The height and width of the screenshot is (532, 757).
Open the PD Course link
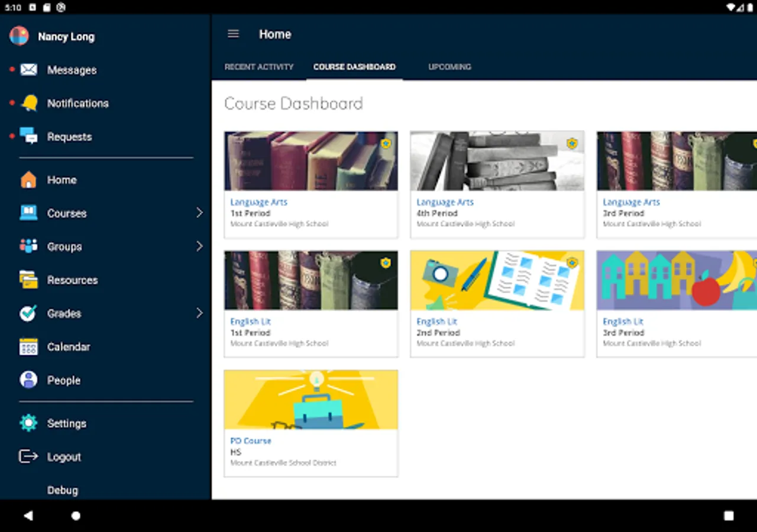coord(251,441)
